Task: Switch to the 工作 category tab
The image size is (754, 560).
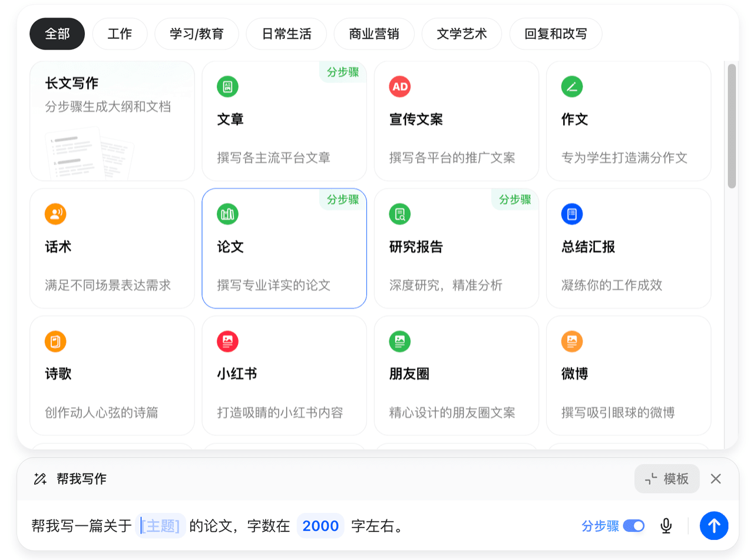Action: pyautogui.click(x=120, y=34)
